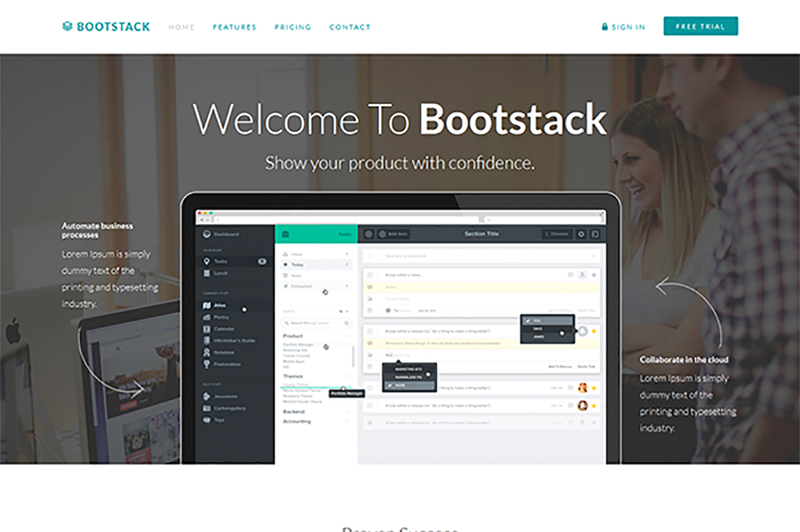
Task: Check the checkbox on the first task
Action: 369,275
